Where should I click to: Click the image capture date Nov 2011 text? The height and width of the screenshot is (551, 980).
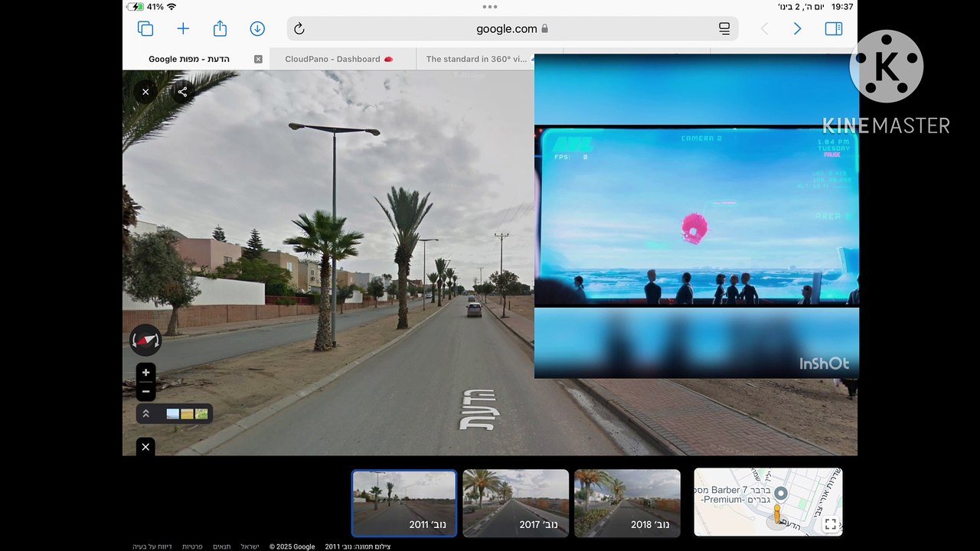coord(358,546)
